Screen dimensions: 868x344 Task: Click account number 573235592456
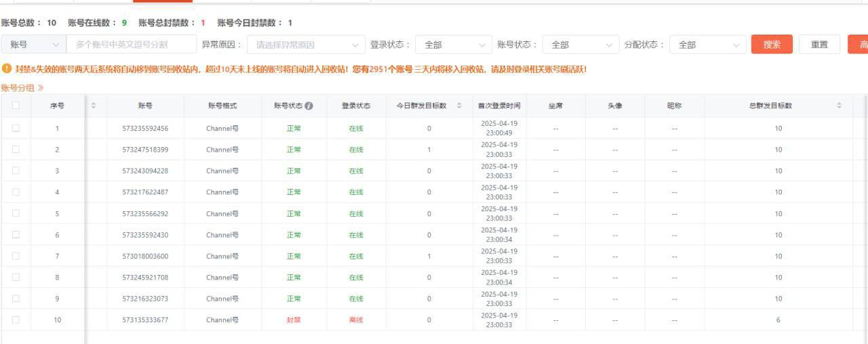point(145,129)
